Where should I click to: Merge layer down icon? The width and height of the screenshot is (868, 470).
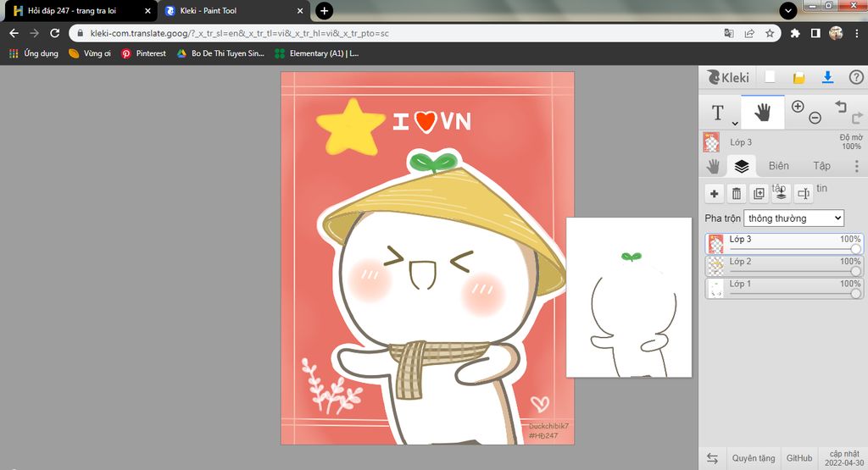tap(781, 194)
